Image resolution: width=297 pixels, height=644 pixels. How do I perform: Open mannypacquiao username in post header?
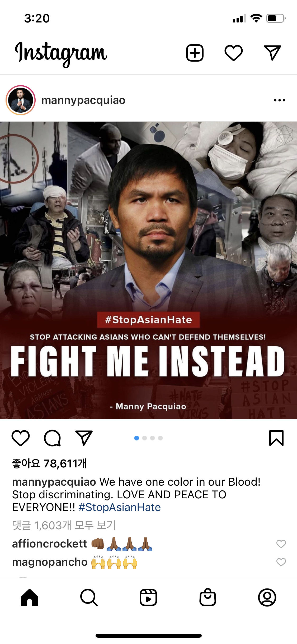click(83, 100)
